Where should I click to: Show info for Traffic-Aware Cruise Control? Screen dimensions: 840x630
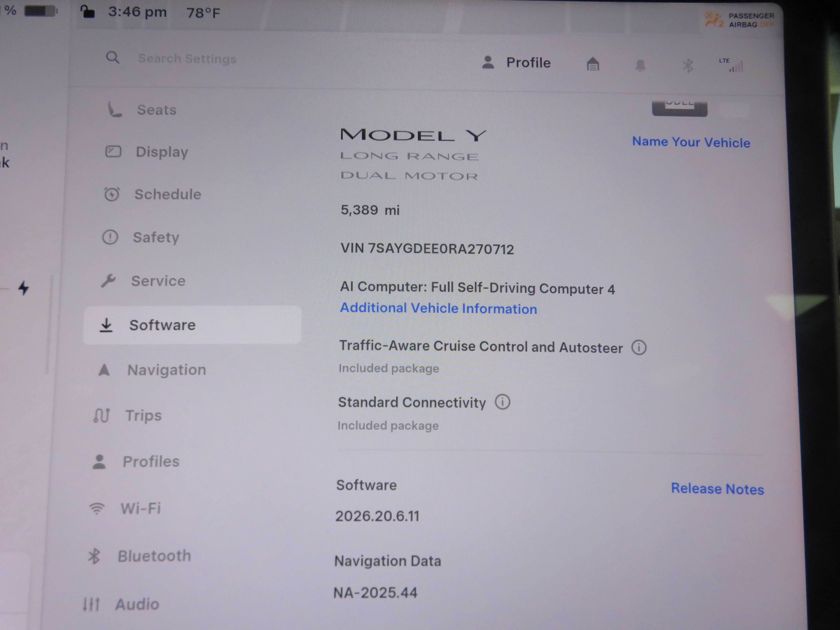[x=639, y=347]
